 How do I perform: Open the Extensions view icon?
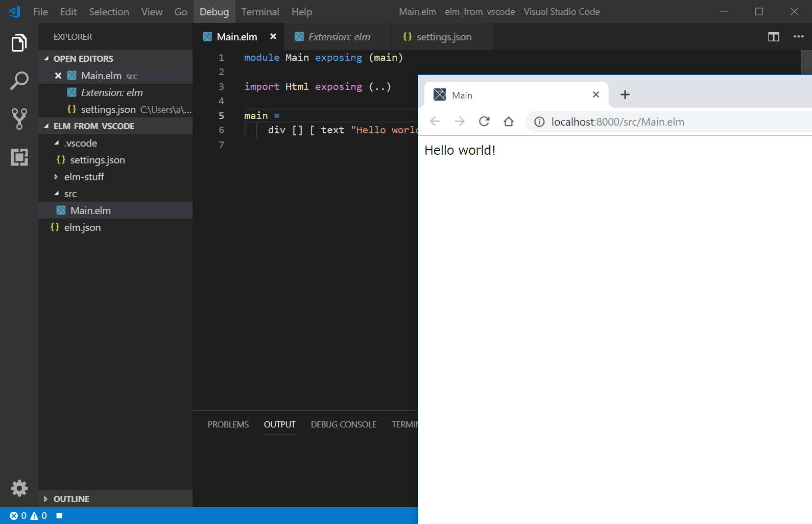pyautogui.click(x=19, y=157)
